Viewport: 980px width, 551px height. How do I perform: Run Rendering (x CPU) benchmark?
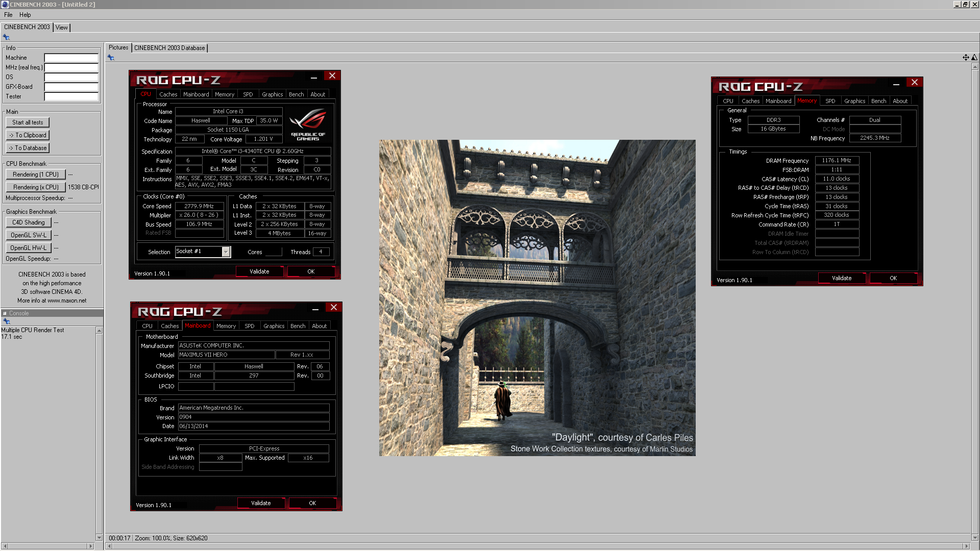pos(36,187)
